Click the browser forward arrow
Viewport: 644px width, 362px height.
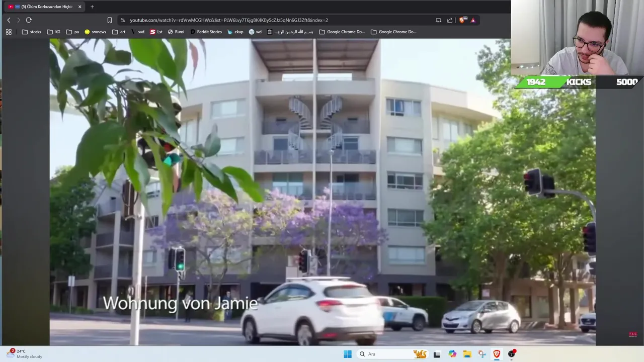point(19,20)
